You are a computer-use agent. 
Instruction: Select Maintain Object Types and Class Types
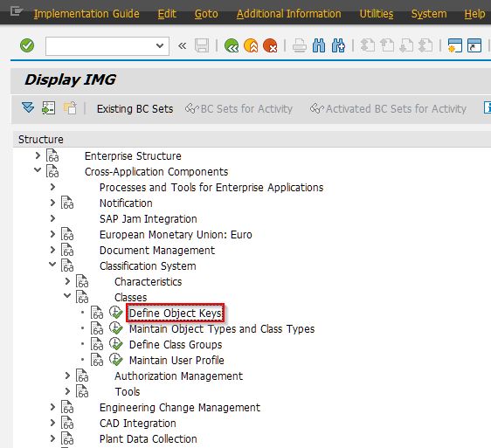click(222, 328)
